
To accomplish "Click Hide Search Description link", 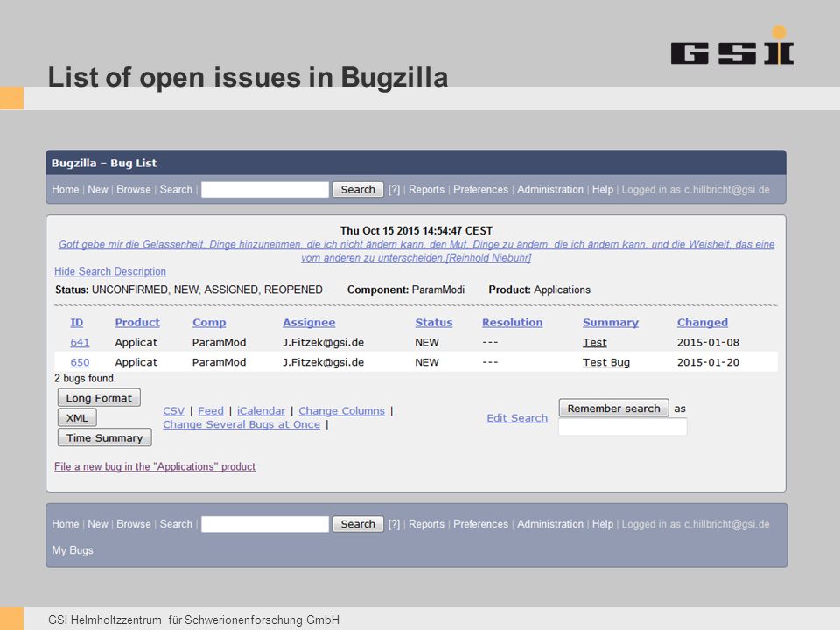I will coord(110,271).
